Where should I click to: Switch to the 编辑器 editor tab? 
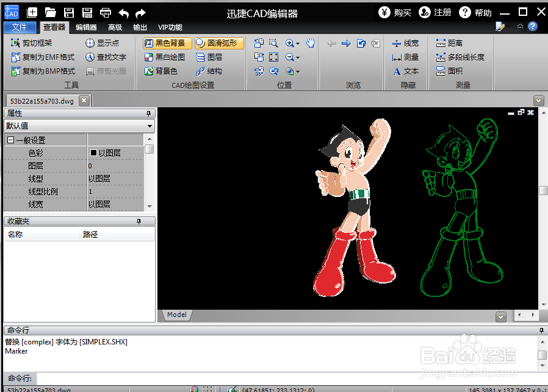(x=86, y=27)
